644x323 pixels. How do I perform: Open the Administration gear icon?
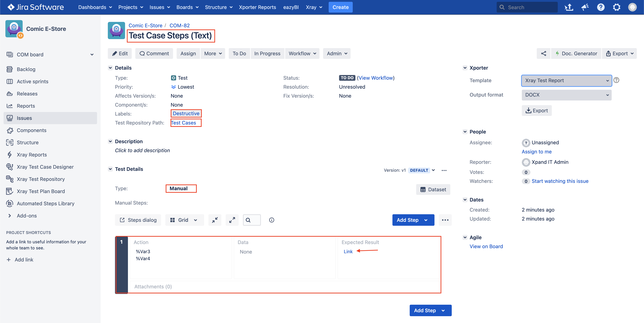tap(617, 7)
